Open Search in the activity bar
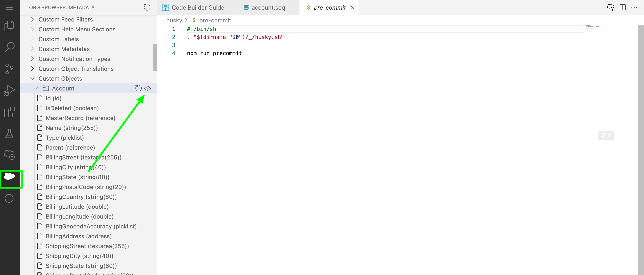This screenshot has height=275, width=644. 9,47
